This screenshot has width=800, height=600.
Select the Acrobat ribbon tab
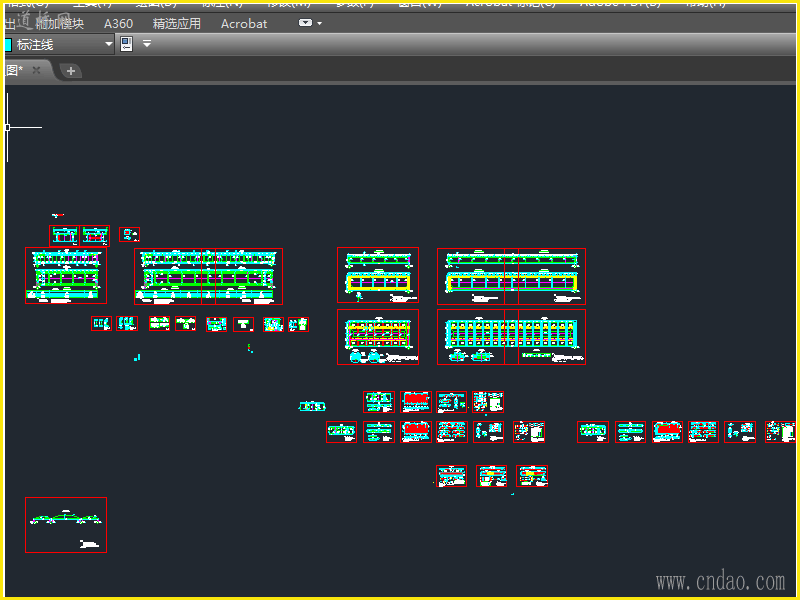[x=244, y=23]
